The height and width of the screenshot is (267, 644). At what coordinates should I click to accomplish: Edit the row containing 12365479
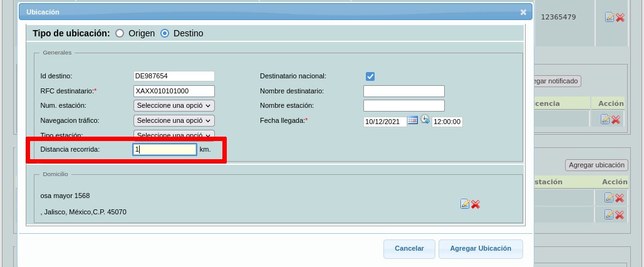[610, 18]
